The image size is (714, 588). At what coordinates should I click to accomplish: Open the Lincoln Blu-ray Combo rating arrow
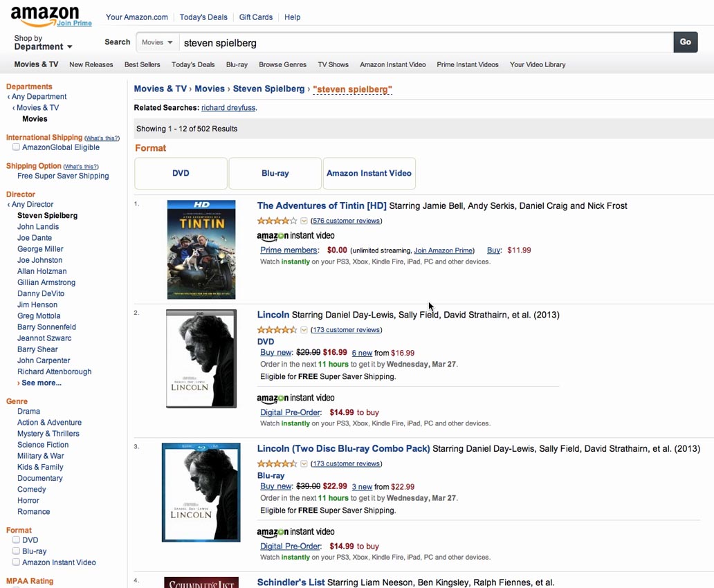tap(304, 463)
